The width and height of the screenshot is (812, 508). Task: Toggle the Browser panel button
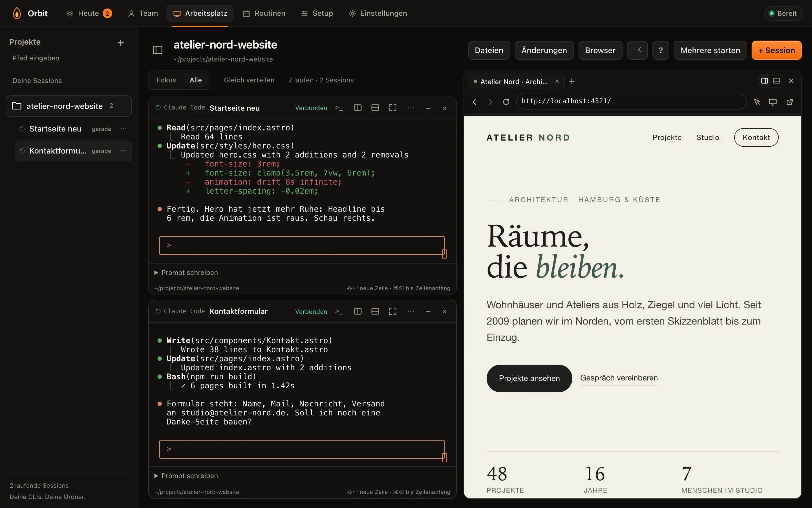pyautogui.click(x=600, y=51)
